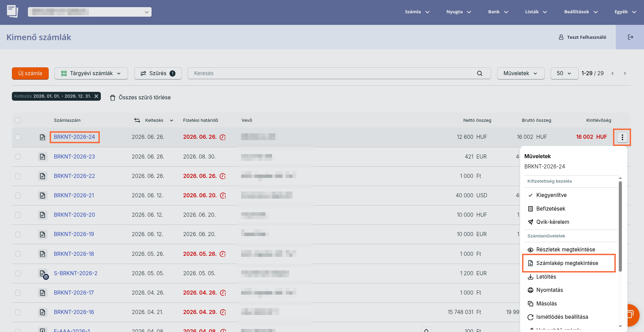Screen dimensions: 644x332
Task: Tick the checkbox for invoice BRKNT-2026-22
Action: tap(18, 176)
